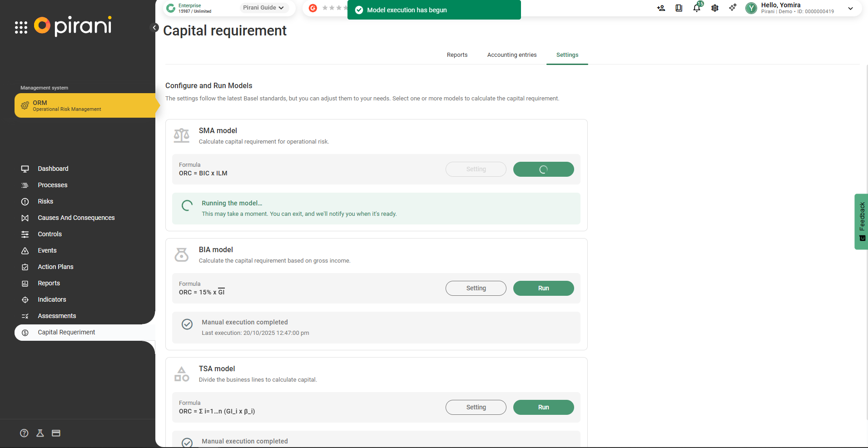868x448 pixels.
Task: Collapse the sidebar with arrow button
Action: [154, 28]
